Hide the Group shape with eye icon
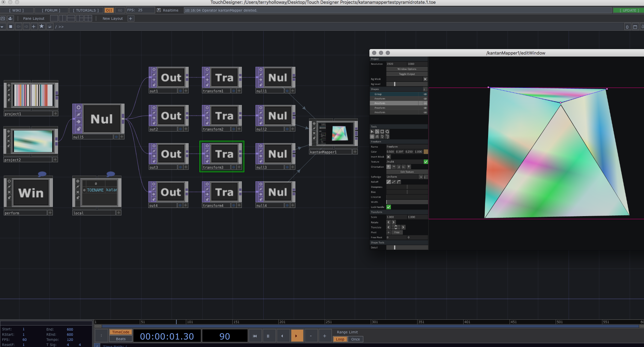The height and width of the screenshot is (347, 644). click(425, 94)
